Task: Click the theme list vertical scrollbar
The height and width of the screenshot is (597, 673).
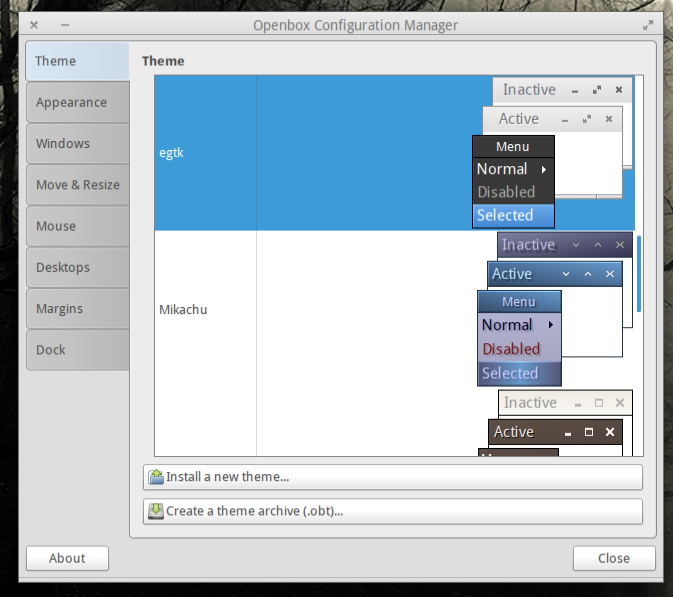Action: (x=639, y=274)
